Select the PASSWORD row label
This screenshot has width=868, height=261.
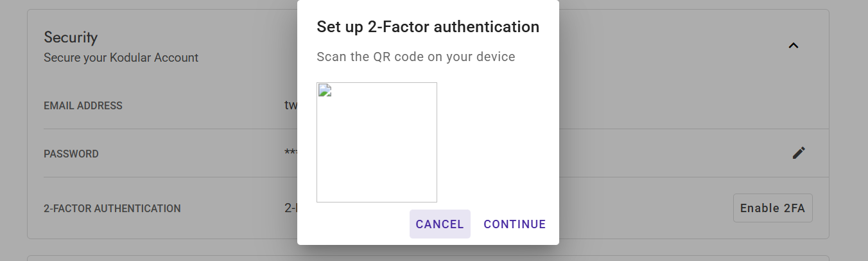pyautogui.click(x=71, y=154)
